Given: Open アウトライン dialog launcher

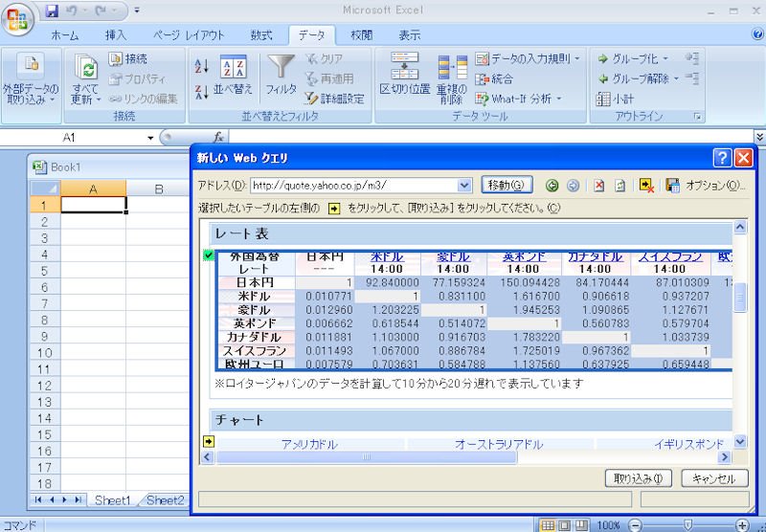Looking at the screenshot, I should [698, 117].
